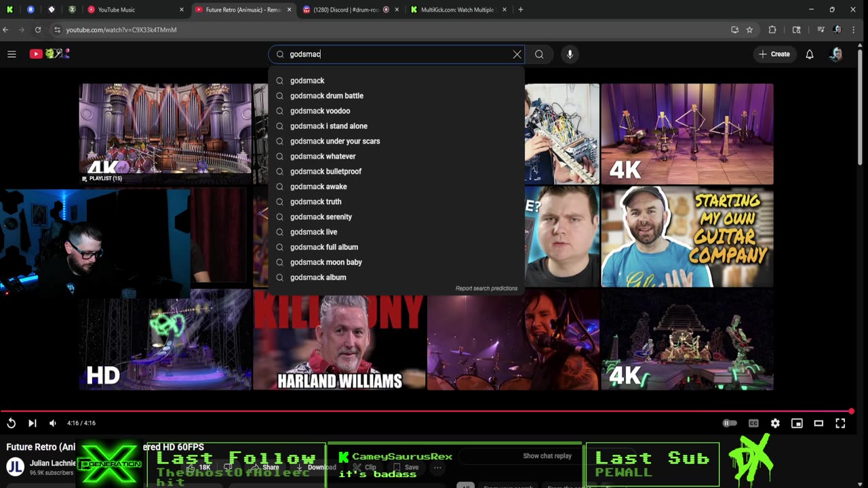Select "godsmack bulletproof" suggestion

[397, 171]
